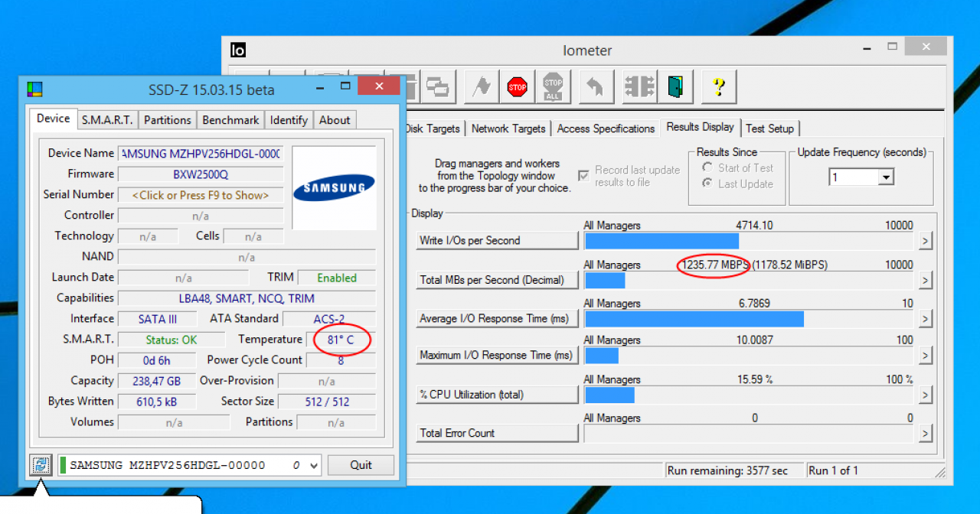Click the Serial Number 'Click or Press F9' field
This screenshot has width=980, height=514.
pyautogui.click(x=200, y=195)
